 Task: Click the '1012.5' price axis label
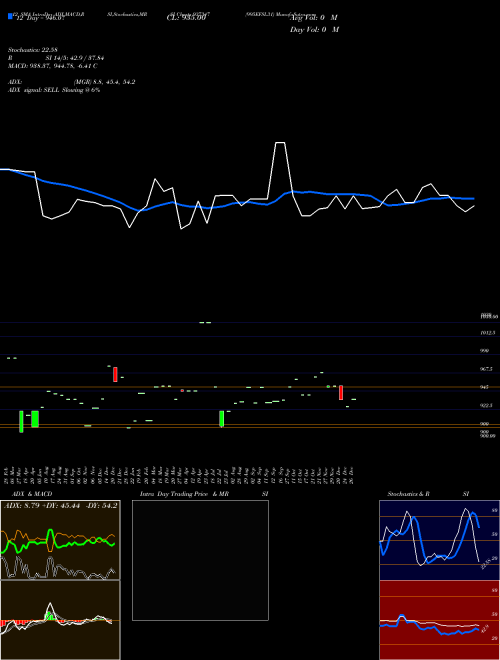pyautogui.click(x=488, y=333)
